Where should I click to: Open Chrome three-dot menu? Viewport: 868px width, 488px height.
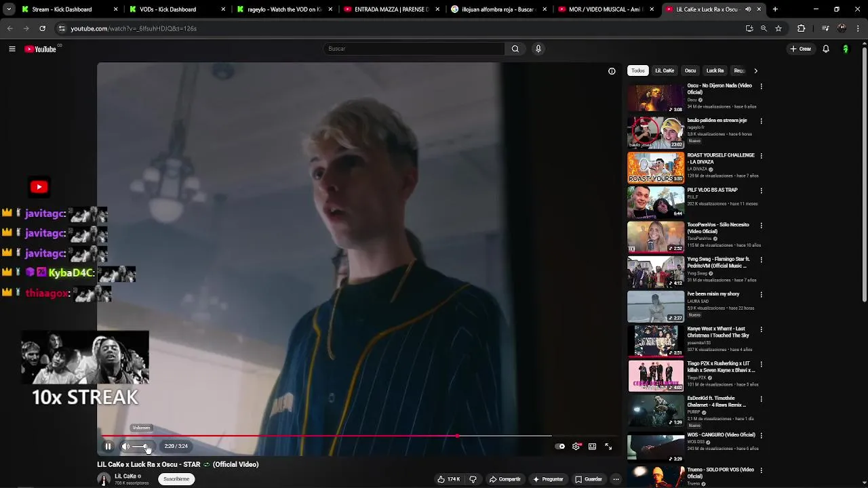pyautogui.click(x=859, y=28)
